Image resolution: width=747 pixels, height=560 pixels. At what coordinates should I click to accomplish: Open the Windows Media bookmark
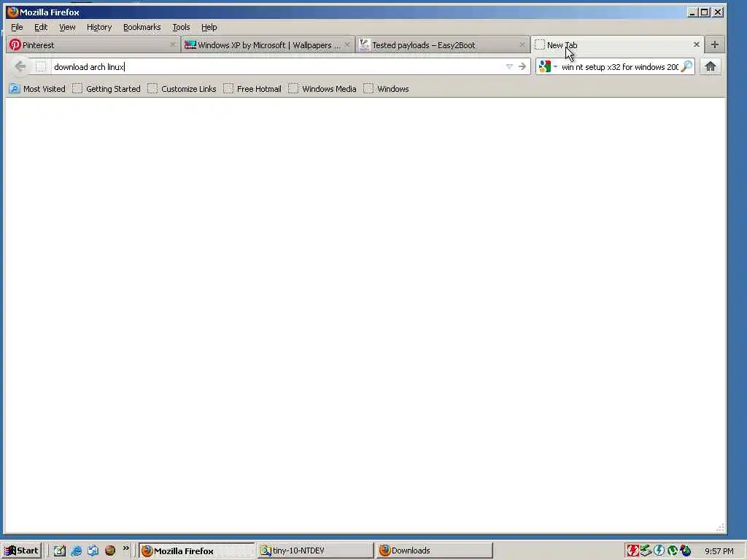point(322,88)
